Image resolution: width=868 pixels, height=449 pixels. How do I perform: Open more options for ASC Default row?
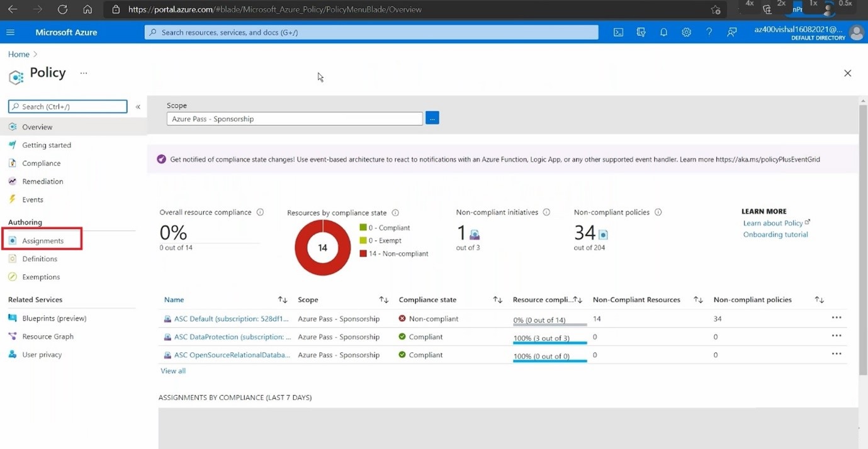(836, 318)
